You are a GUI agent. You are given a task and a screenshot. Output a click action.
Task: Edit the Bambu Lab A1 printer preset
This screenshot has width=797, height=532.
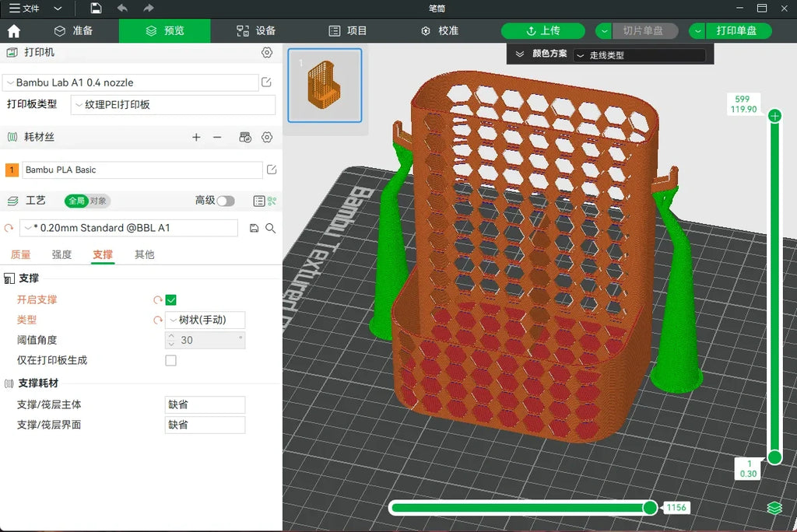266,82
